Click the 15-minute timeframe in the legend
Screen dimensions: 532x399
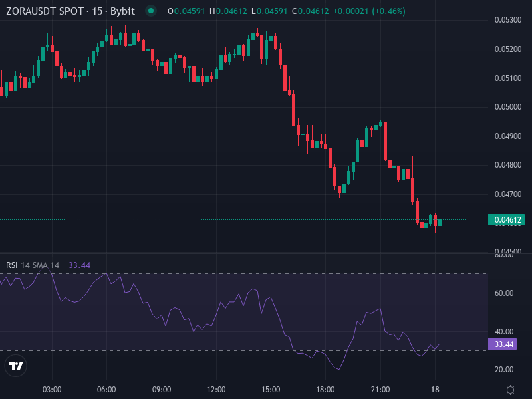coord(98,11)
